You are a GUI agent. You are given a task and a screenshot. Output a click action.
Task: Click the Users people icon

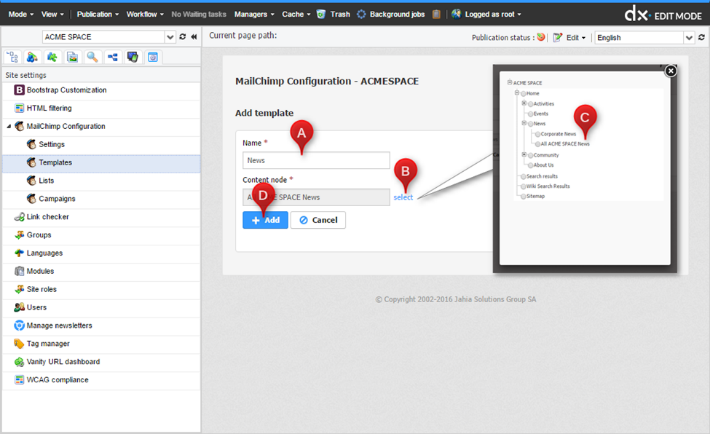pos(19,307)
